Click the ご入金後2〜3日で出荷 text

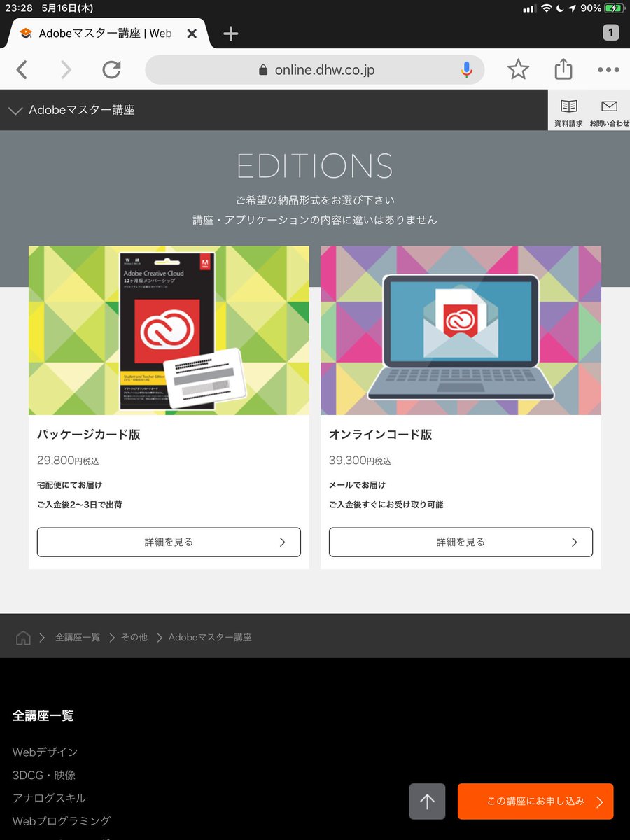(x=80, y=505)
